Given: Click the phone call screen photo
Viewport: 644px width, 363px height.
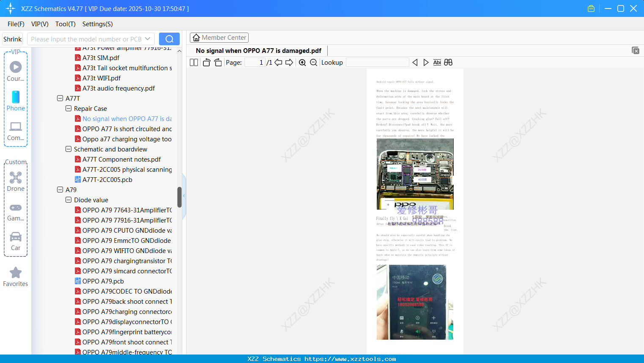Looking at the screenshot, I should point(415,302).
